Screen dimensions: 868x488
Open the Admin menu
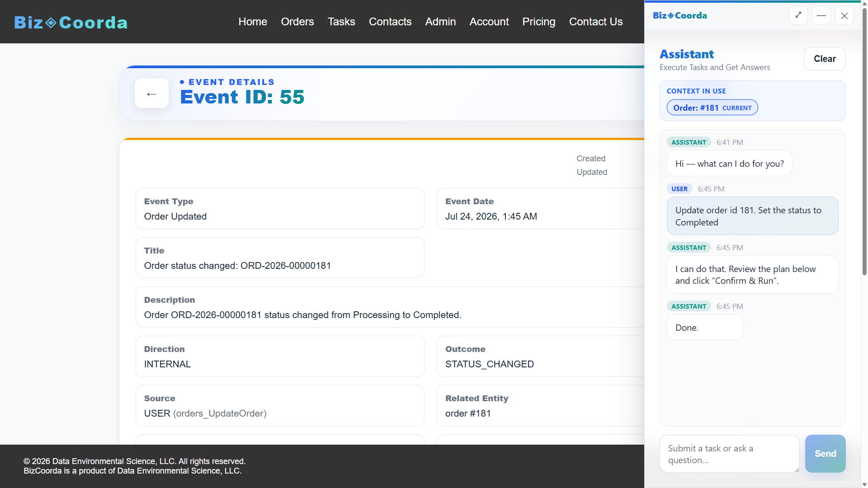(x=440, y=22)
